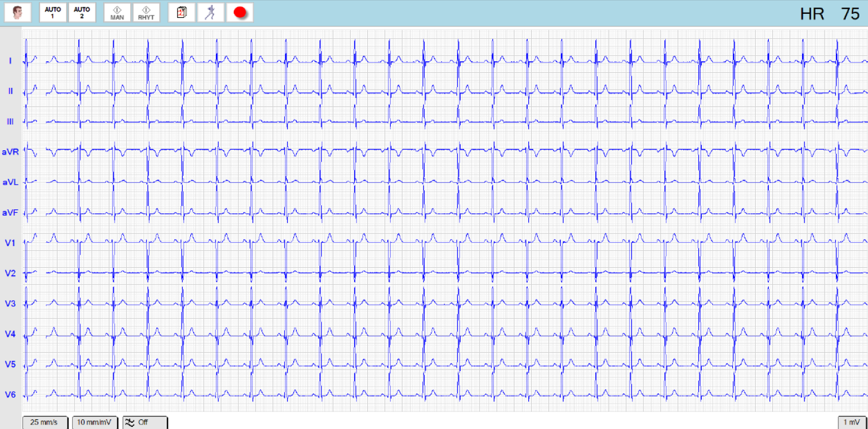Open the stored ECG reports icon
Viewport: 868px width, 429px height.
click(x=182, y=13)
